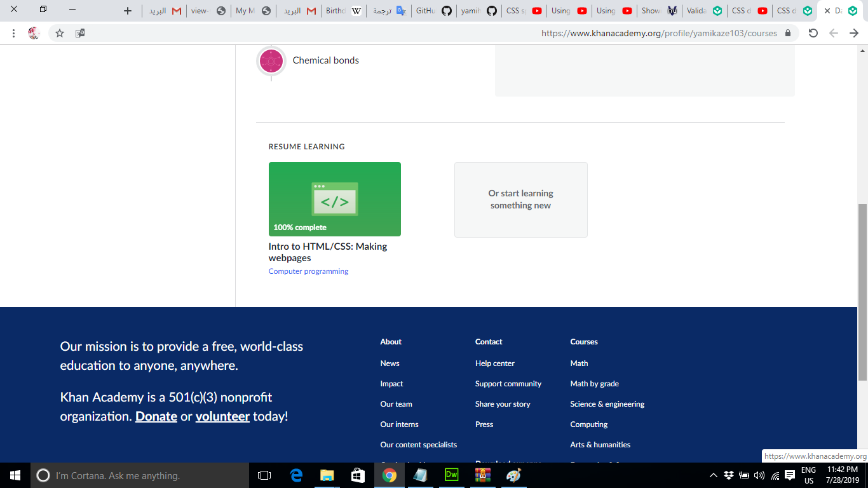The height and width of the screenshot is (488, 868).
Task: Open Paint from the taskbar
Action: [513, 475]
